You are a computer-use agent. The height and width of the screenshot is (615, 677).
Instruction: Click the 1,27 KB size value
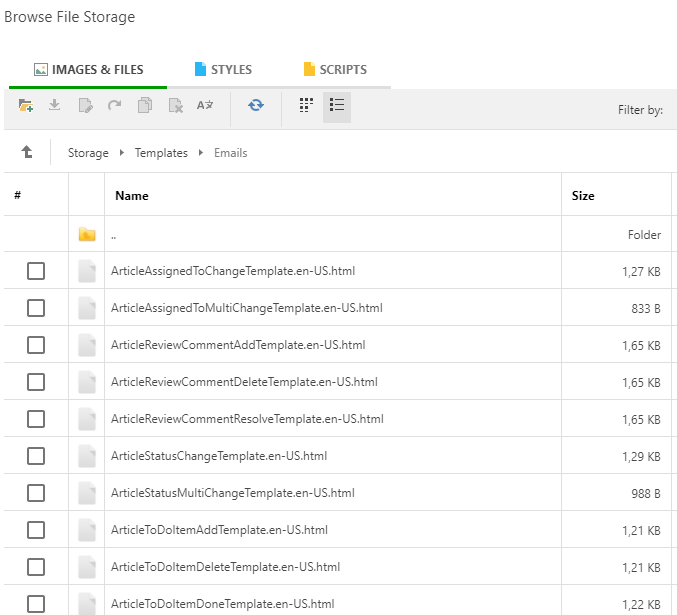point(641,271)
